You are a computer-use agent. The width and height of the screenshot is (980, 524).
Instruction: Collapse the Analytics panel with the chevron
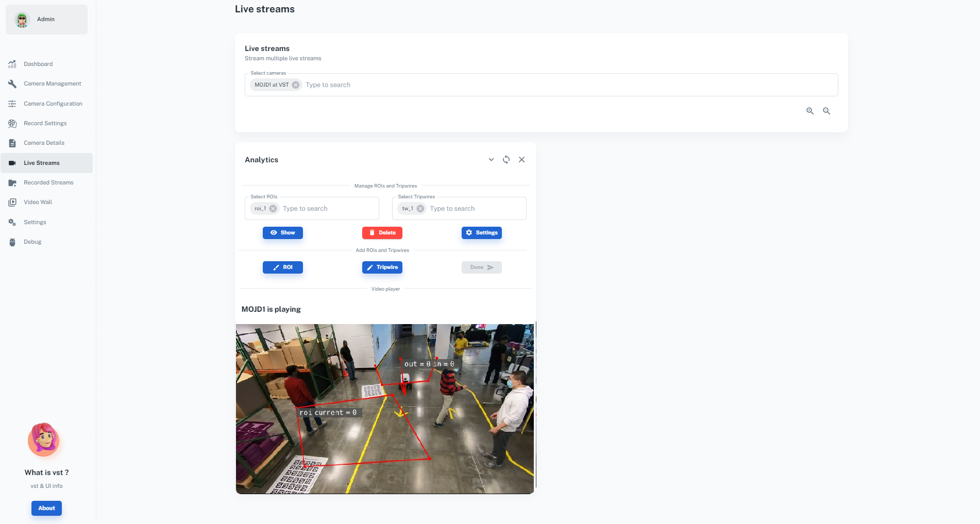click(x=491, y=160)
